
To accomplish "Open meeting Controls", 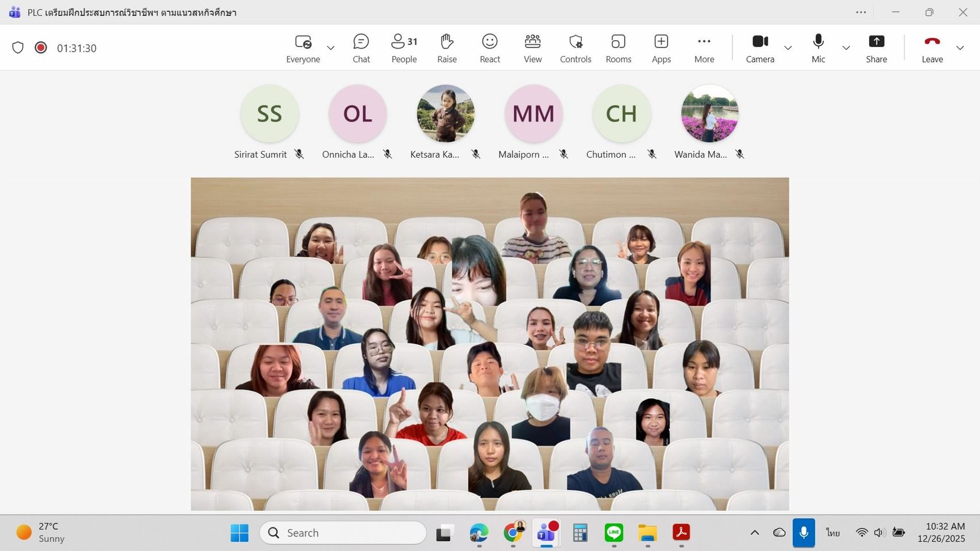I will click(x=575, y=48).
